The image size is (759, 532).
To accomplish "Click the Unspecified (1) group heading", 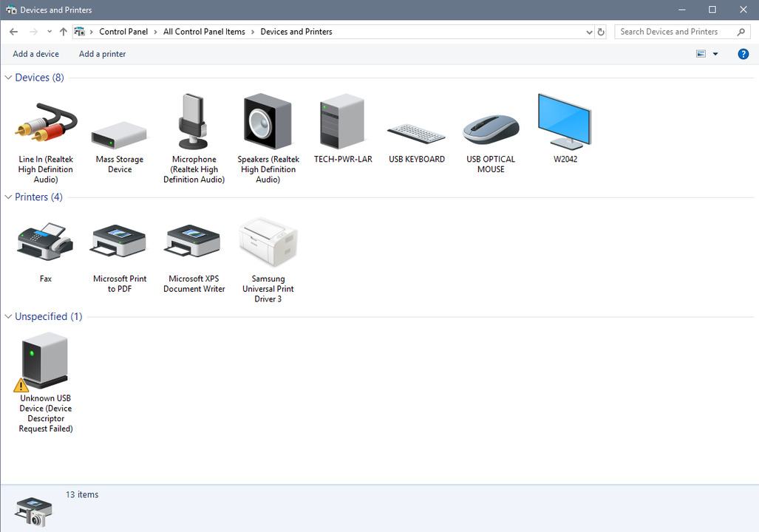I will click(x=48, y=316).
